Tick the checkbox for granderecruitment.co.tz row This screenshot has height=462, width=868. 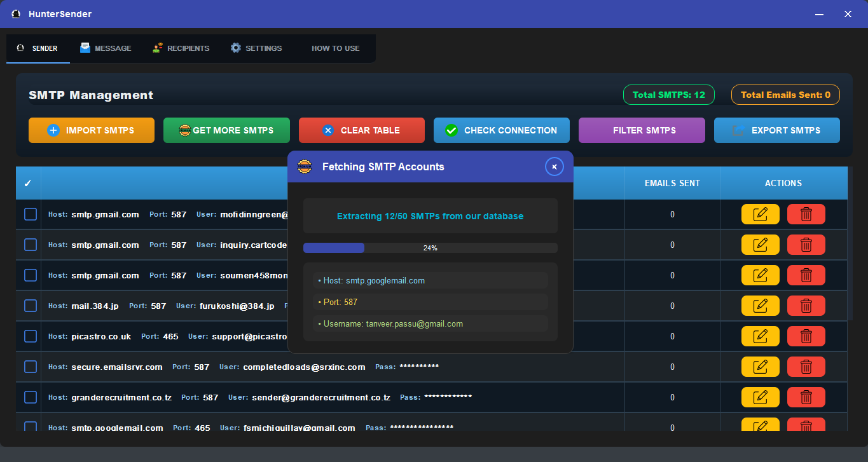pos(31,398)
